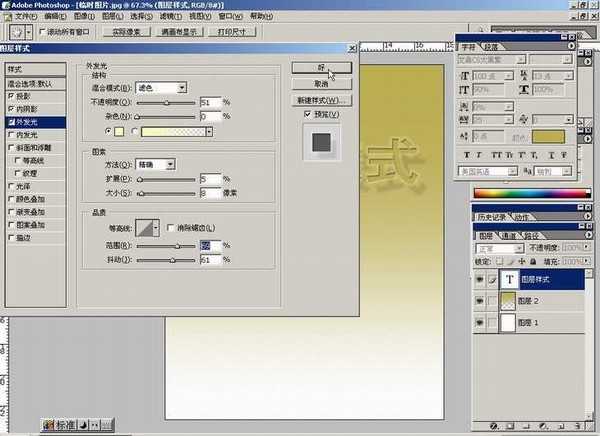
Task: Click the delete layer trash icon
Action: click(578, 426)
